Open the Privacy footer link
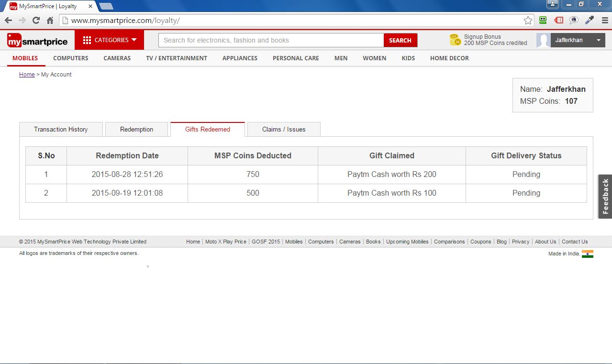 tap(521, 242)
